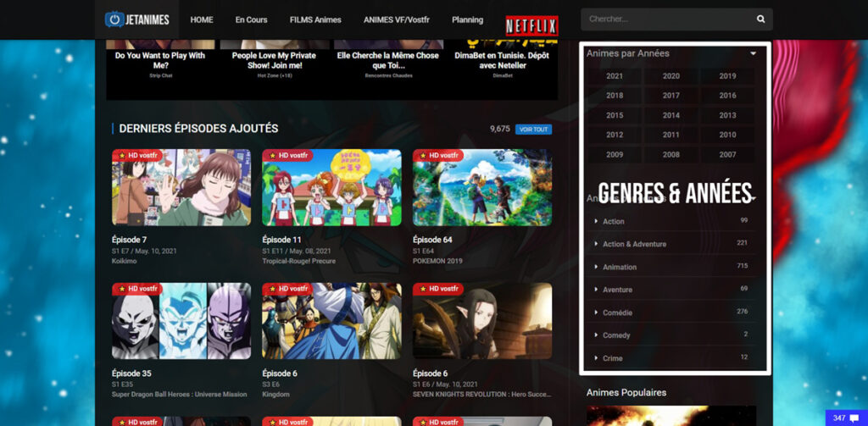Click the Action & Adventure count 221
Screen dimensions: 868x426
coord(743,243)
